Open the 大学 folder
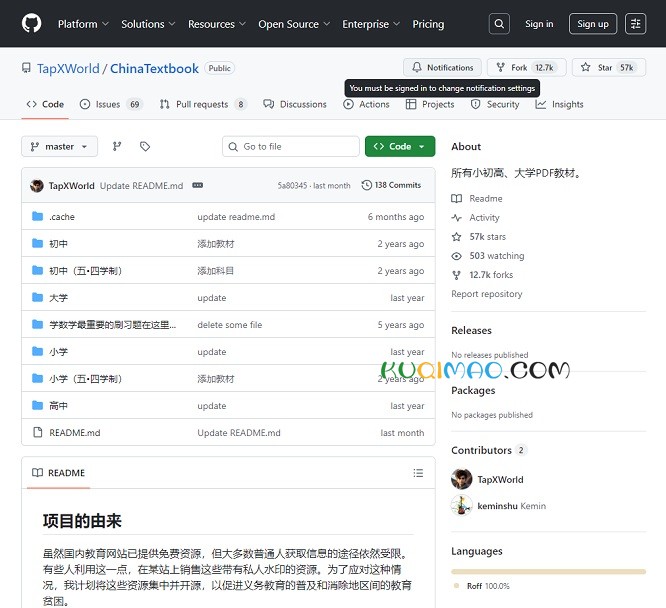The width and height of the screenshot is (666, 608). [x=58, y=298]
